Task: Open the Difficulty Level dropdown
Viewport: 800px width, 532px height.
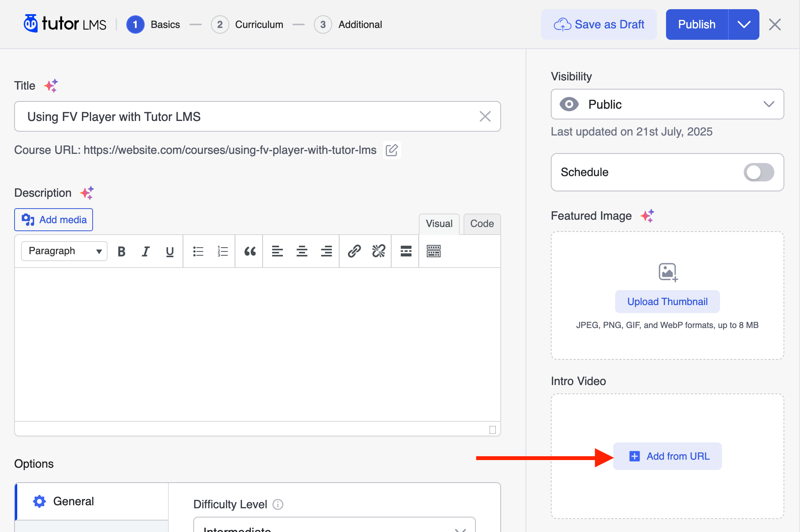Action: tap(334, 525)
